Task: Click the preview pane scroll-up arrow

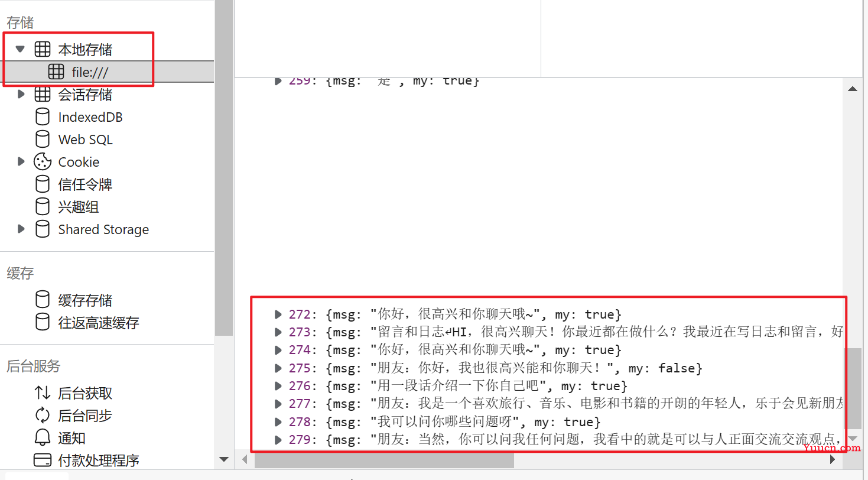Action: click(853, 89)
